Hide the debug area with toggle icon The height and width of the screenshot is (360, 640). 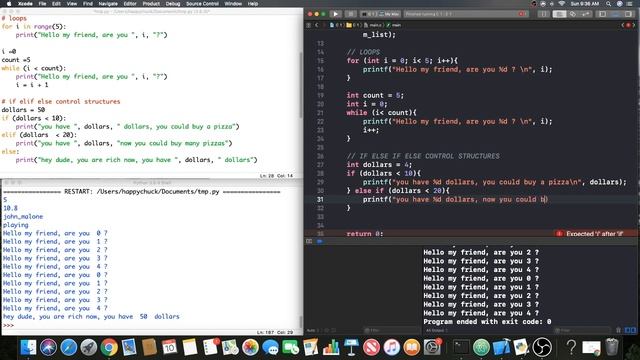[309, 241]
